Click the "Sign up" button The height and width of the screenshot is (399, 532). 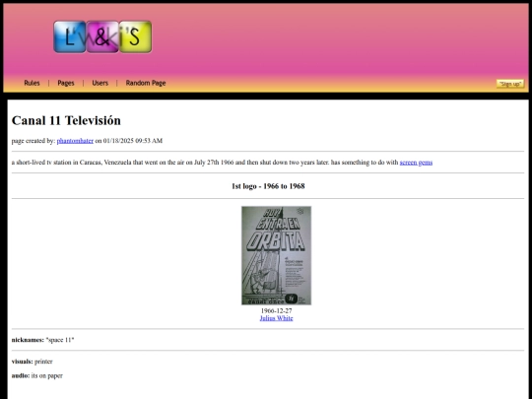510,84
